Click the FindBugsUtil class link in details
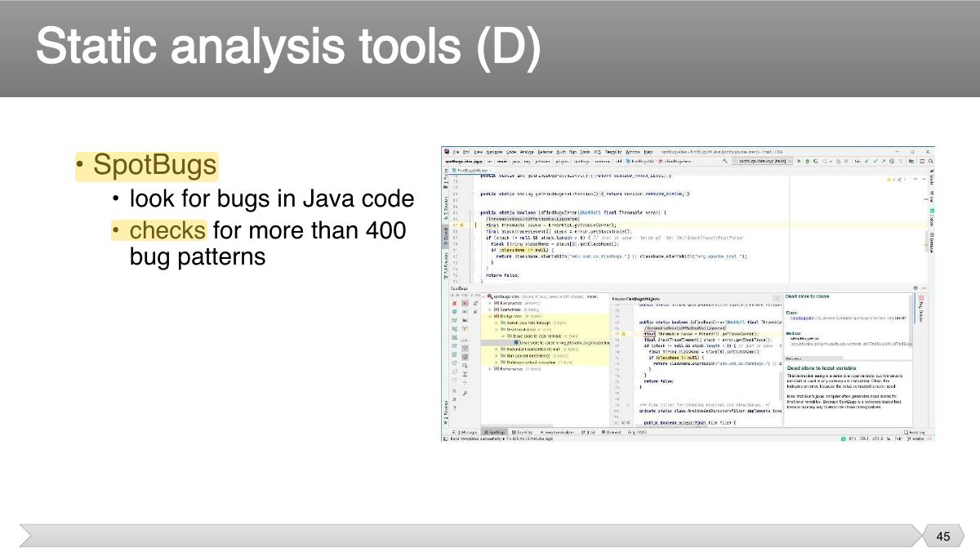Screen dimensions: 980x552 coord(802,318)
